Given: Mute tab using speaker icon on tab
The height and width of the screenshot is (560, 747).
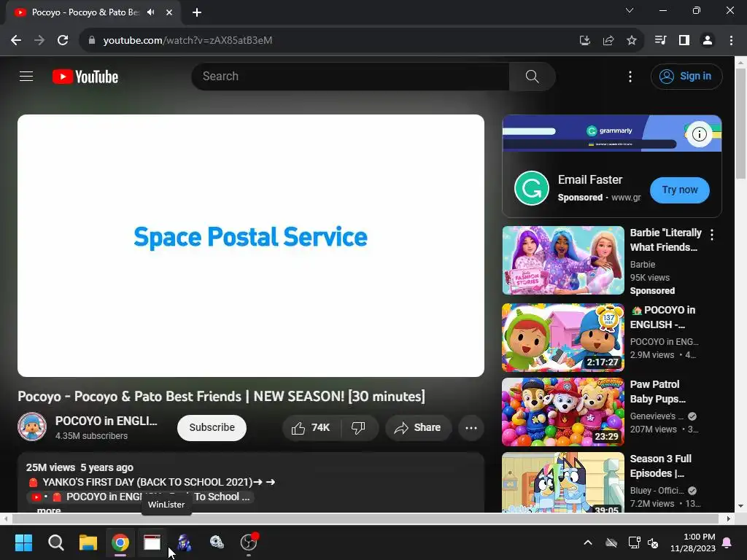Looking at the screenshot, I should (x=151, y=12).
